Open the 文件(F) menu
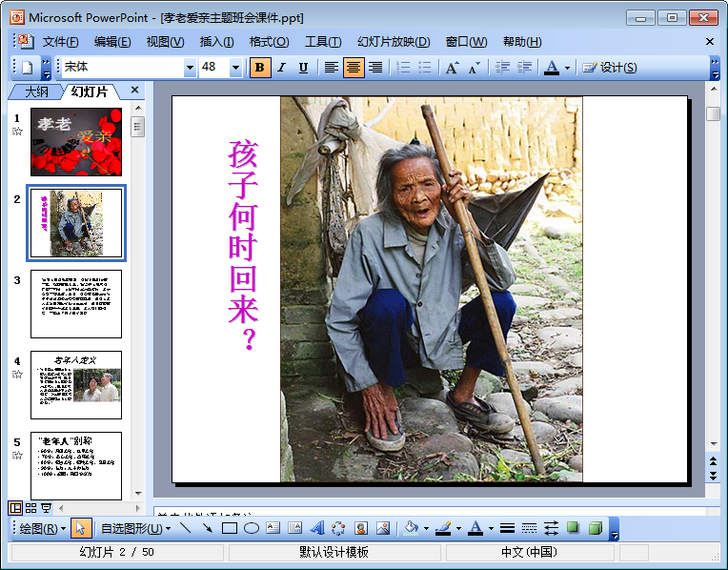The image size is (728, 570). pyautogui.click(x=60, y=42)
